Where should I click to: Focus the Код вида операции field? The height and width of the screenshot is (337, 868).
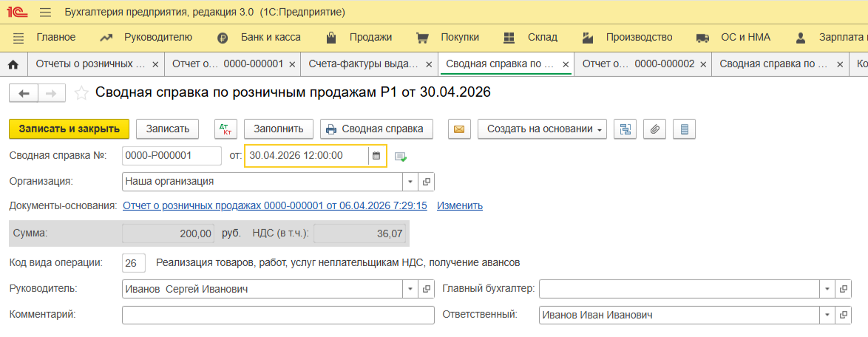click(133, 263)
